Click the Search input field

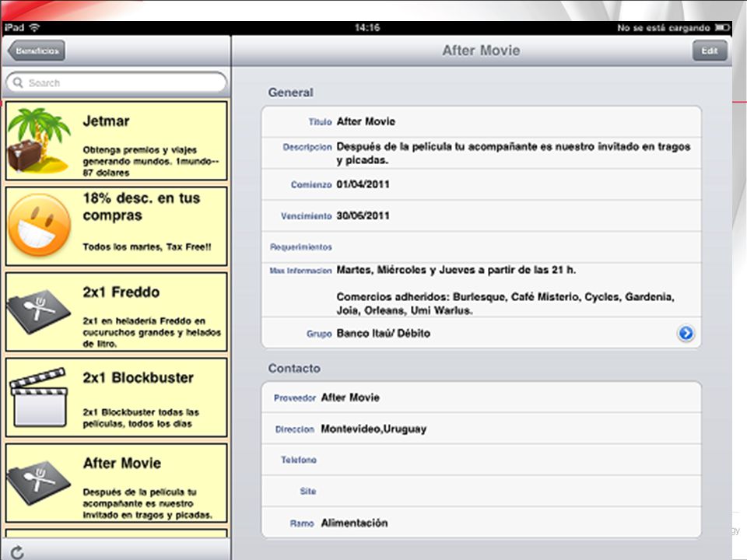click(x=116, y=83)
